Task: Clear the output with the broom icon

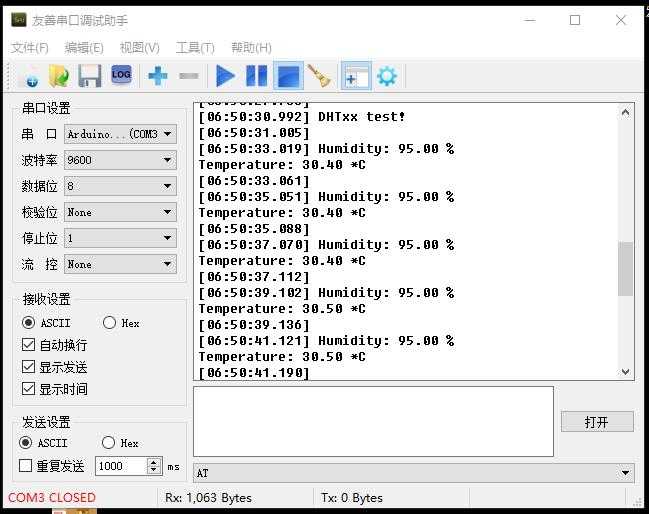Action: 320,76
